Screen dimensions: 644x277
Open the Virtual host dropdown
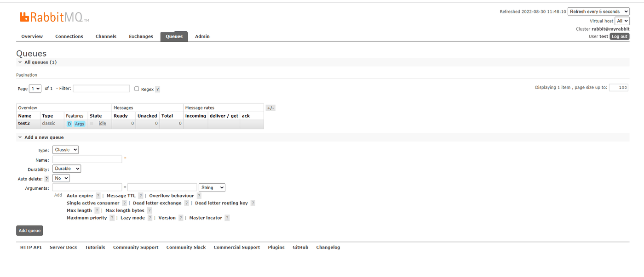[x=622, y=21]
